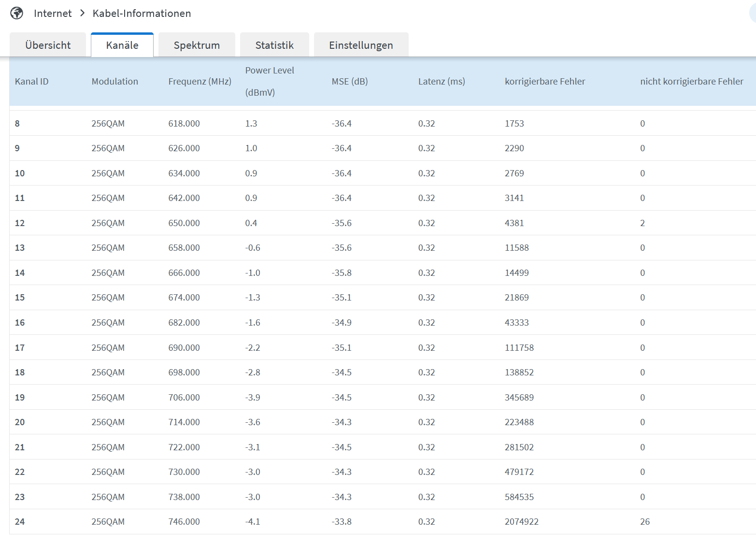
Task: Click correctable errors value 4381
Action: 514,223
